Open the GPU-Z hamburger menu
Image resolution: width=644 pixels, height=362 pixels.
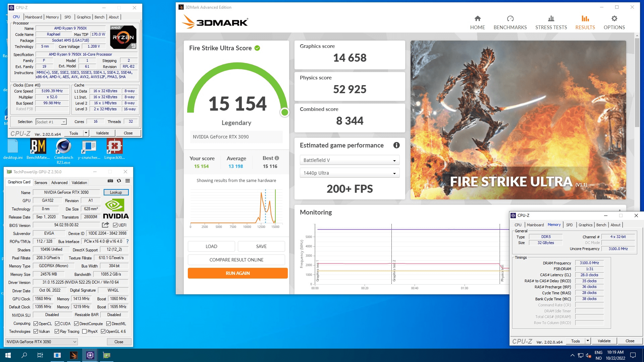click(128, 181)
